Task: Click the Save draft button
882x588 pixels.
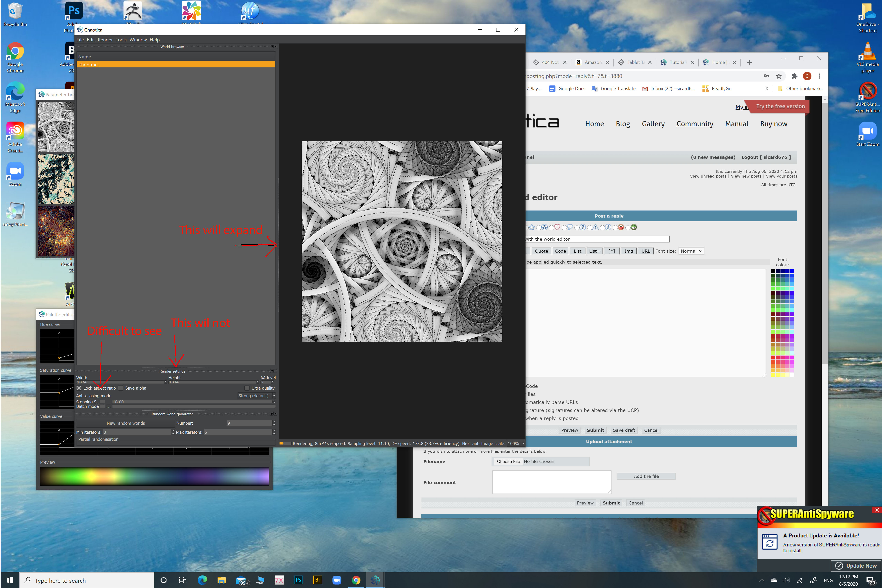Action: coord(624,430)
